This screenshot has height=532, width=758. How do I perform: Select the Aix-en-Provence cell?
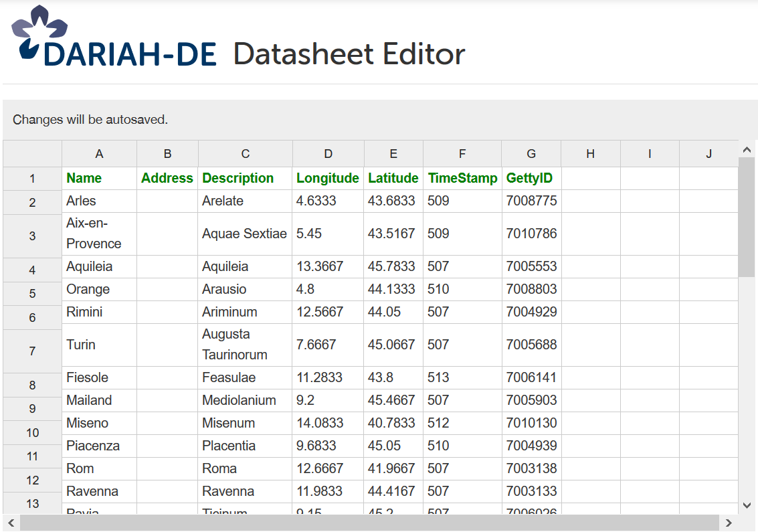99,234
